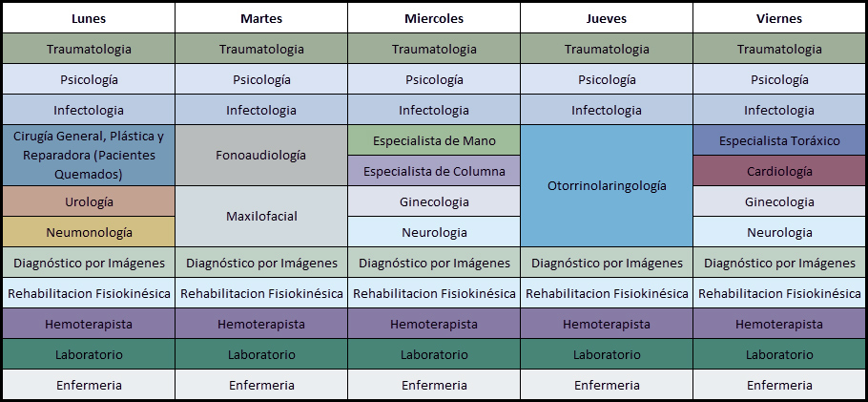
Task: Click the Viernes column header
Action: tap(779, 18)
